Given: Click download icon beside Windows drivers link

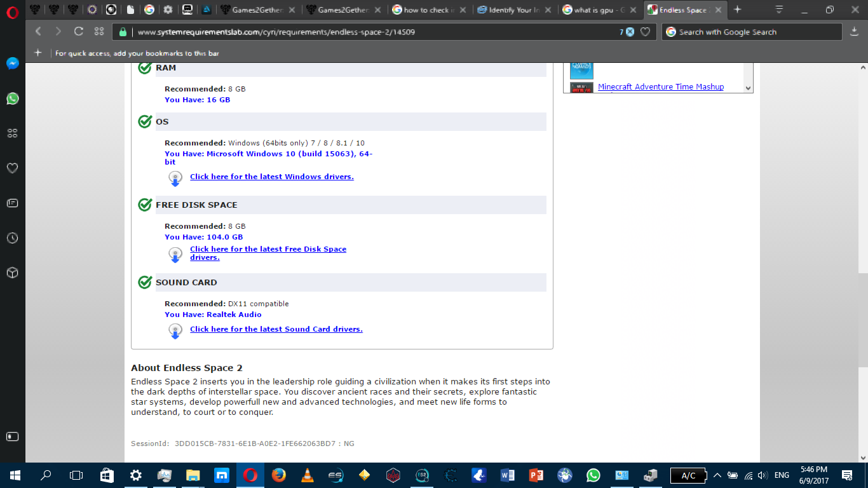Looking at the screenshot, I should click(x=175, y=179).
